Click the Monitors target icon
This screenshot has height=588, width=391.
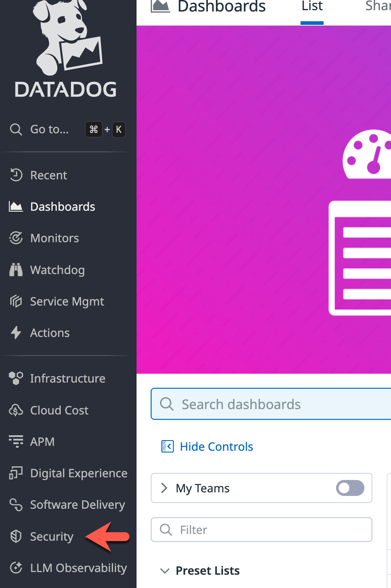tap(16, 238)
